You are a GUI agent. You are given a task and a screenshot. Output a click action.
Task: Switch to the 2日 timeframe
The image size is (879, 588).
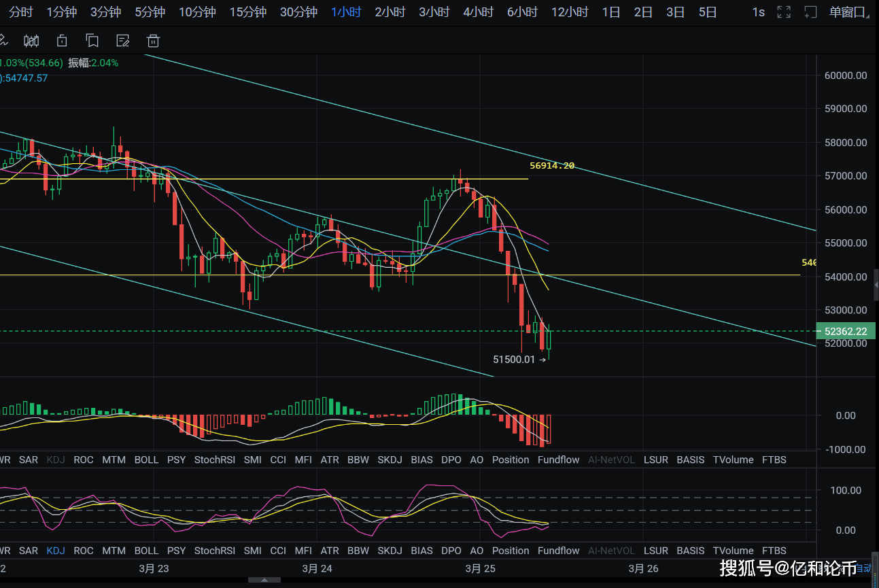pyautogui.click(x=644, y=12)
